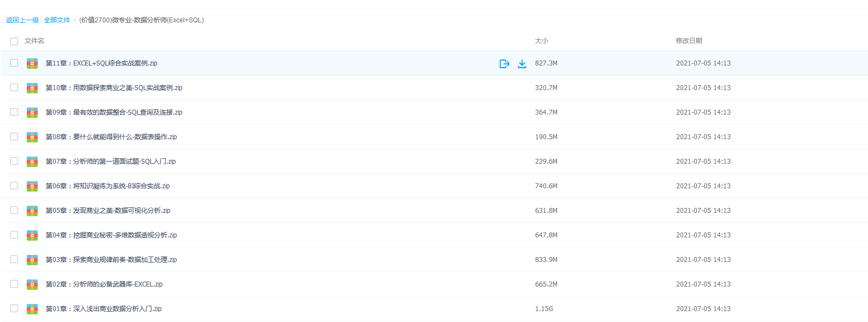Select the checkbox for 第03章 zip

click(x=14, y=259)
